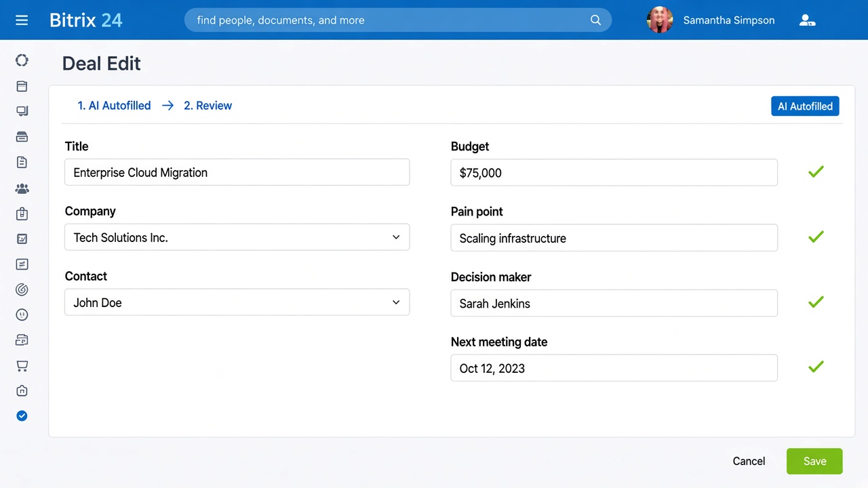
Task: Click the Bitrix 24 logo
Action: [86, 20]
